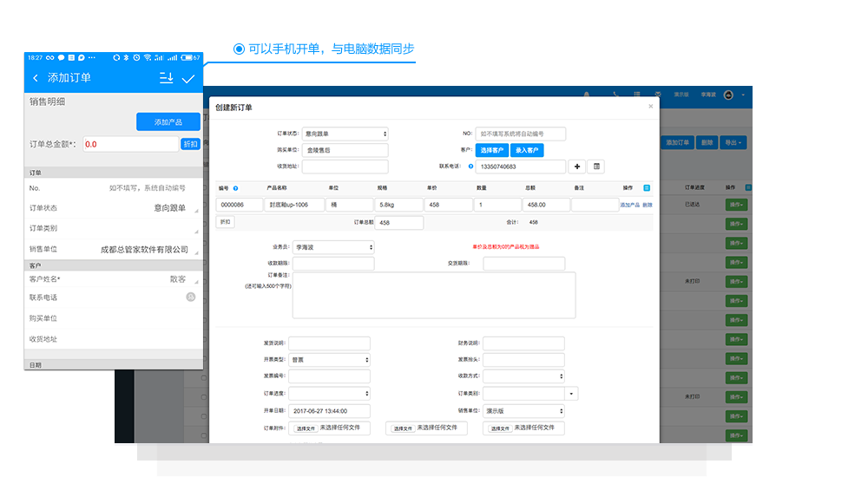Click the plus icon beside contact phone

click(x=579, y=167)
